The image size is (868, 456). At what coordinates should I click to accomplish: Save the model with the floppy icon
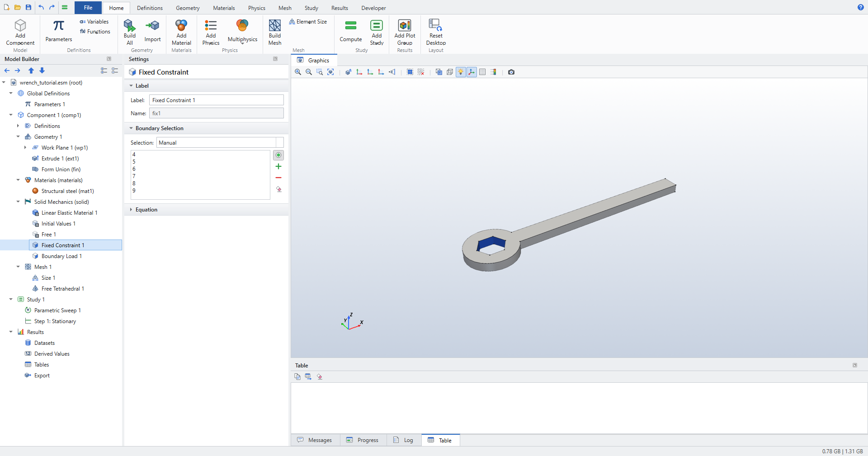[28, 7]
